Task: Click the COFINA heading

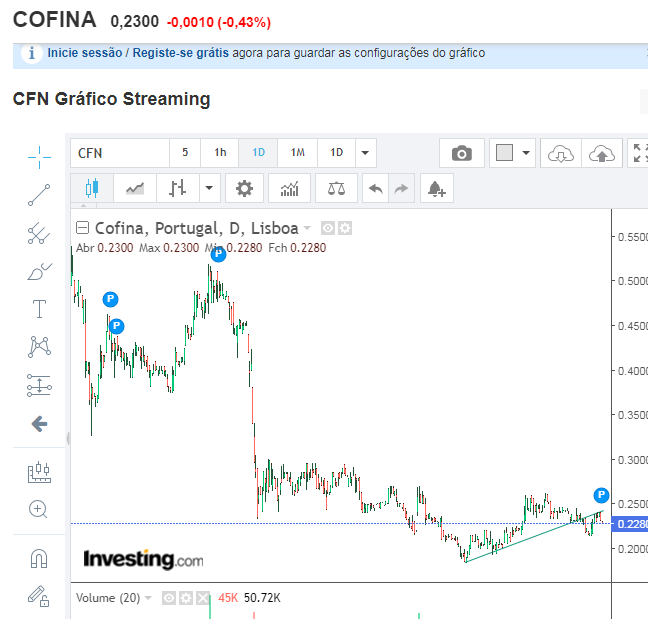Action: pos(55,20)
